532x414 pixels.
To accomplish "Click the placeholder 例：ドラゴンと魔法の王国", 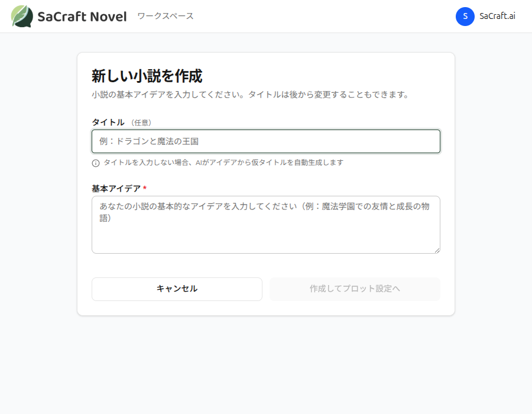I will pyautogui.click(x=148, y=141).
